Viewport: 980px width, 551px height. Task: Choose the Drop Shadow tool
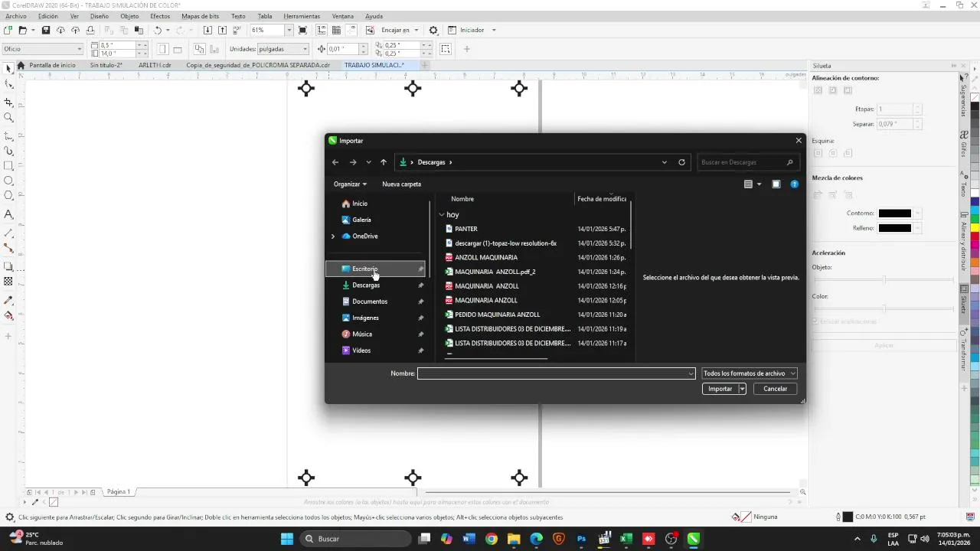[x=8, y=266]
